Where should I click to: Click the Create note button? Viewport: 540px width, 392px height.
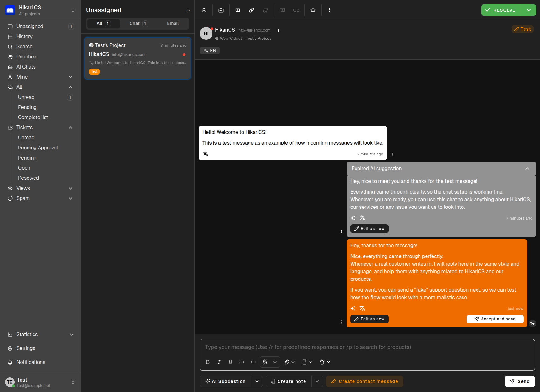[289, 381]
